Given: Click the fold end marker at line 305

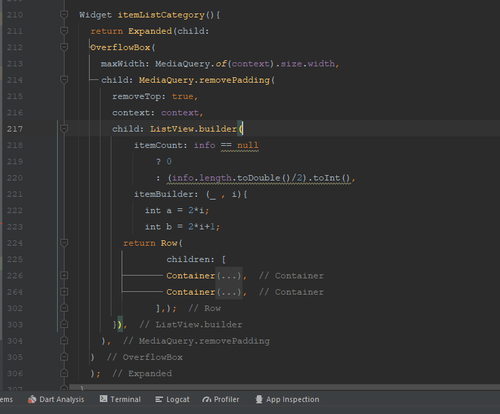Looking at the screenshot, I should 64,357.
